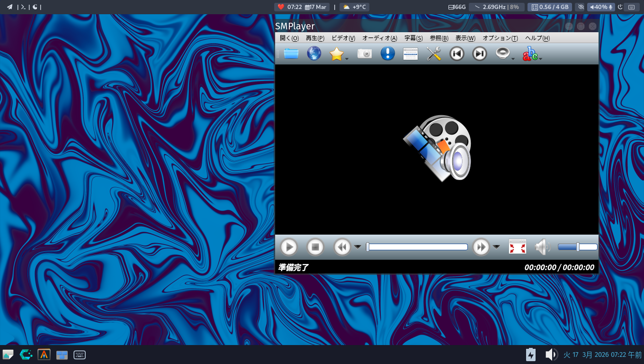Open the teal hexagon launcher in taskbar

(x=26, y=355)
